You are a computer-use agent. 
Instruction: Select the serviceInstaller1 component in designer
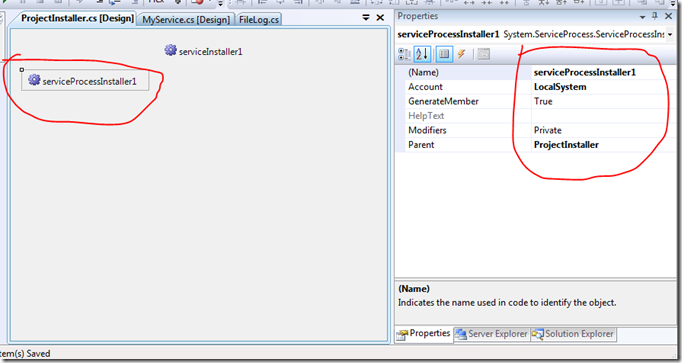(x=204, y=51)
